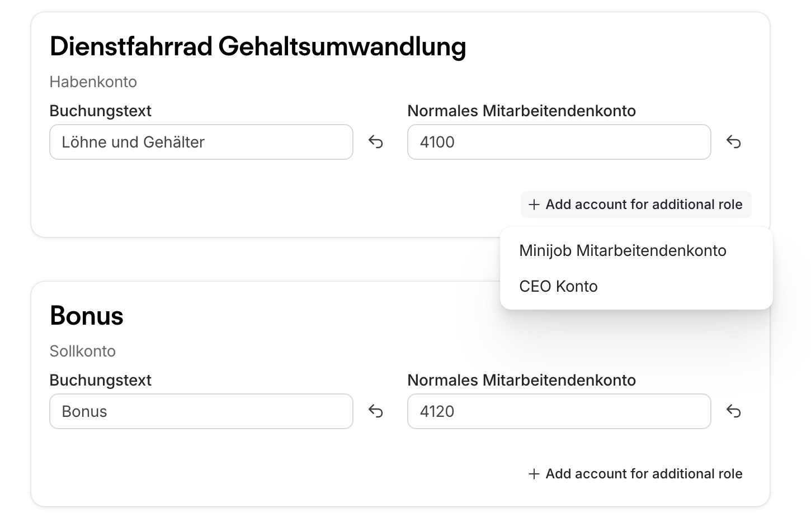Click the 'Habenkonto' label

pos(93,82)
